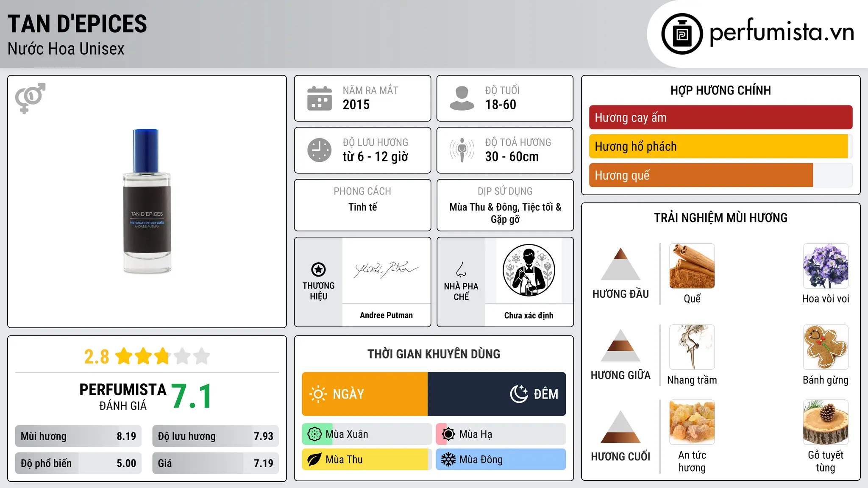Viewport: 868px width, 488px height.
Task: Click the Andree Putman brand name
Action: point(386,315)
